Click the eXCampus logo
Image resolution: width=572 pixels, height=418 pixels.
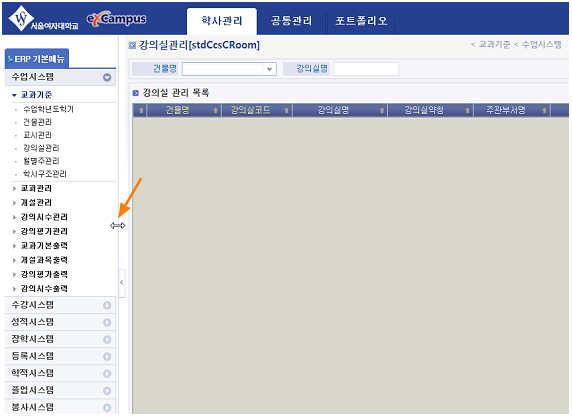click(x=116, y=19)
